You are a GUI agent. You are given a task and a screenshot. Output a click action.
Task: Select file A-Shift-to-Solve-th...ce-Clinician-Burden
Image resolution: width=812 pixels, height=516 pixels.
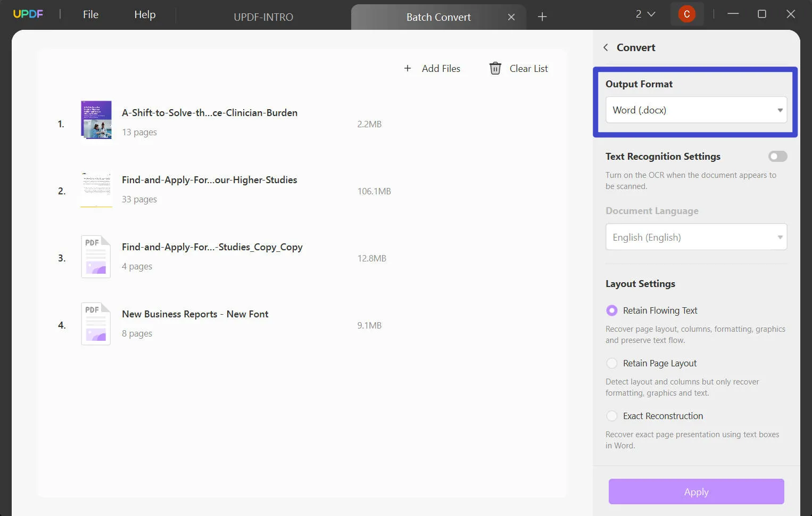pyautogui.click(x=210, y=113)
